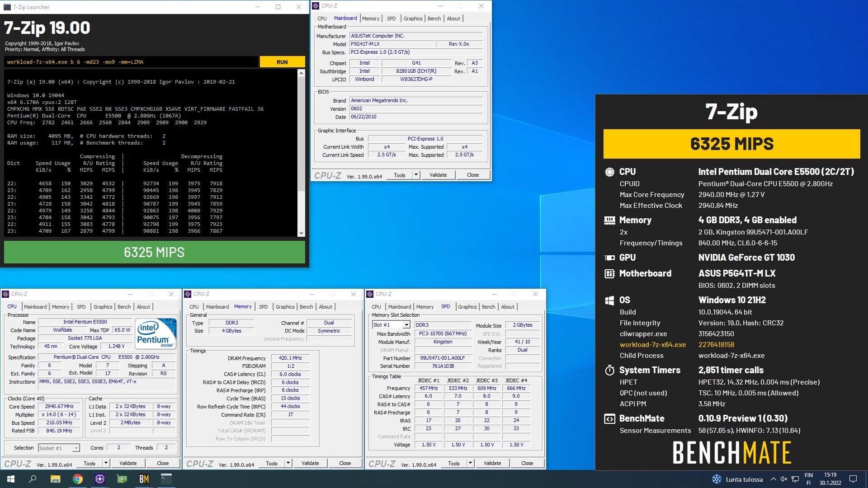Click Validate in SPD CPU-Z window
Viewport: 868px width, 488px height.
click(x=492, y=463)
